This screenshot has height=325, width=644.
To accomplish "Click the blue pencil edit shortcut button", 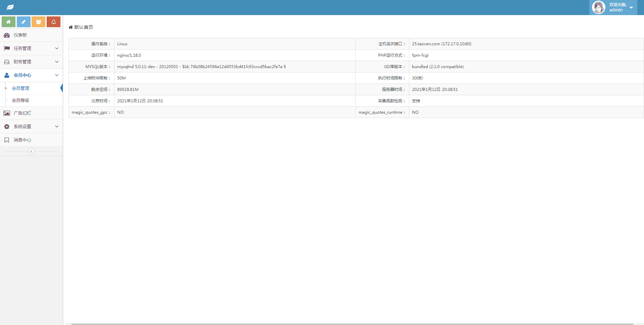I will coord(24,22).
